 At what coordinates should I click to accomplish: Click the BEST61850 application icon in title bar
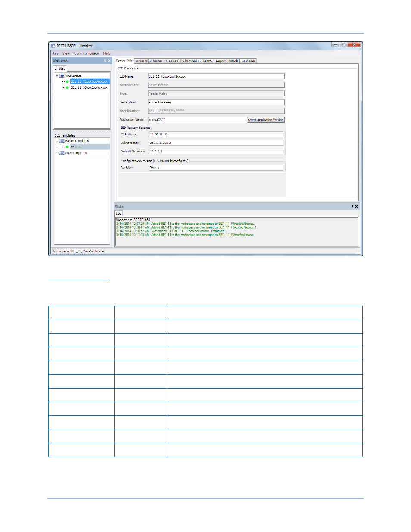point(53,46)
